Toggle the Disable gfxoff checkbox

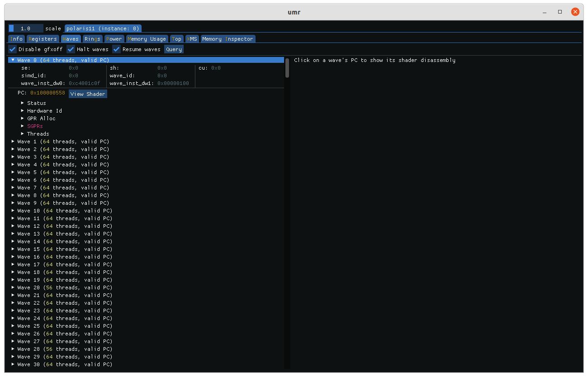point(13,49)
